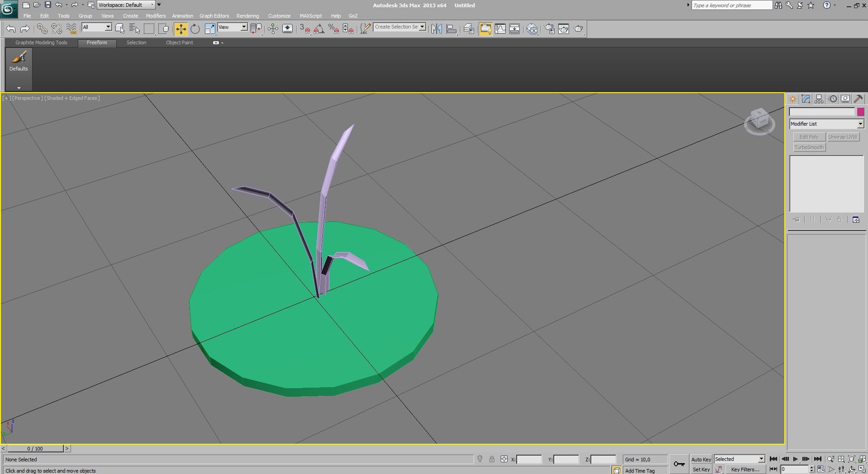868x474 pixels.
Task: Open the Rendering menu
Action: [247, 16]
